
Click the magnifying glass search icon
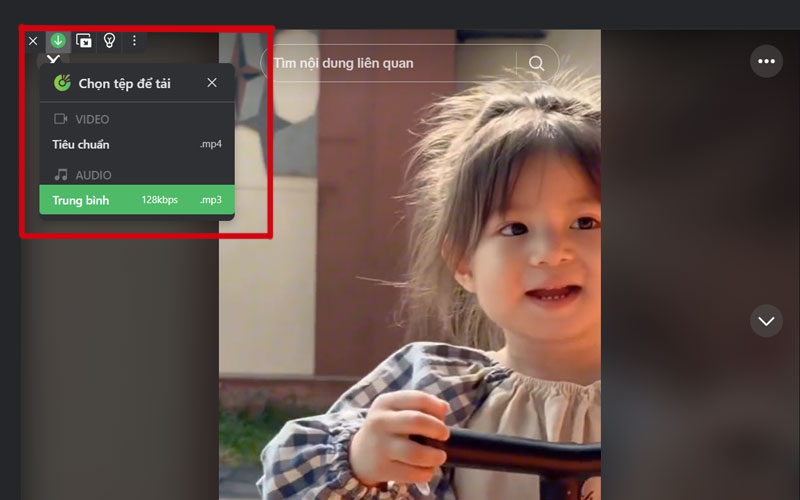(x=537, y=63)
